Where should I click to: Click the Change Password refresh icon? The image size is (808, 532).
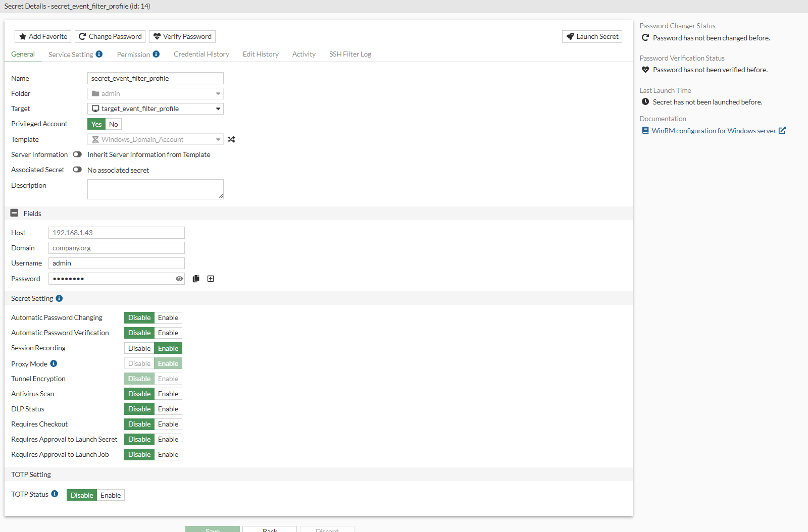point(82,36)
